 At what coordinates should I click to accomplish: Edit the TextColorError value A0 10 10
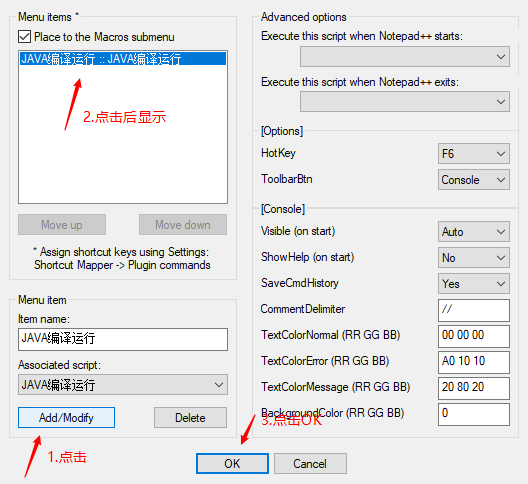[473, 362]
